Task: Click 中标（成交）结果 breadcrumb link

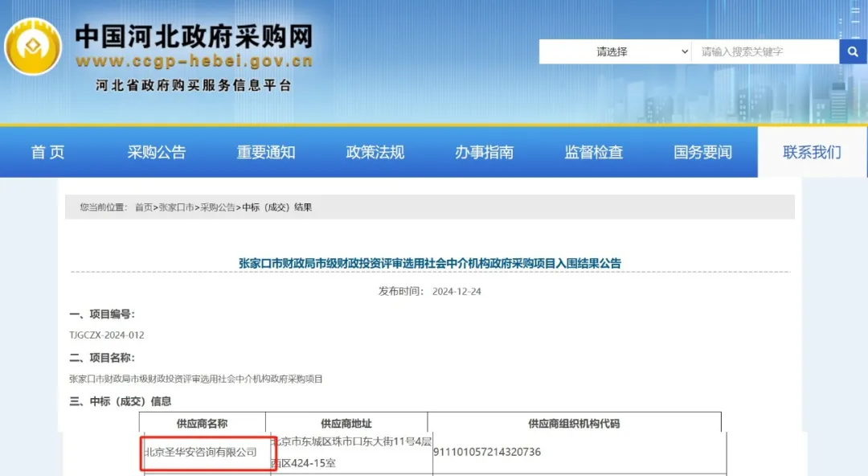Action: click(277, 207)
